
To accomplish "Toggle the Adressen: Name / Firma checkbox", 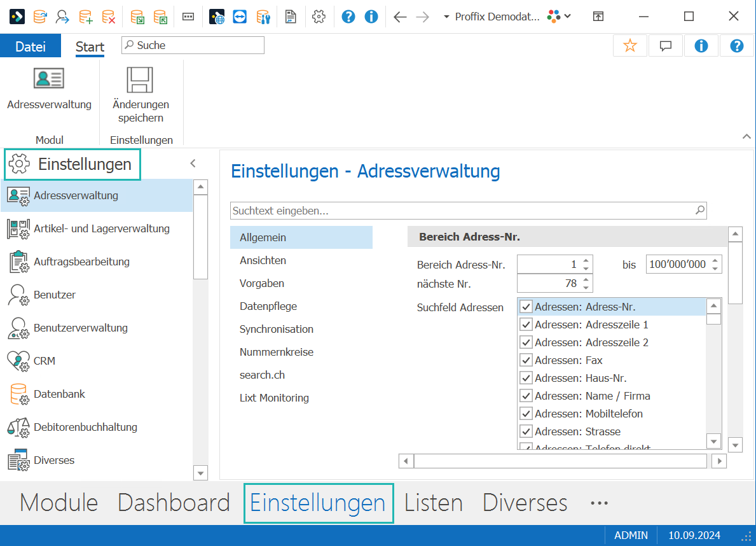I will coord(526,396).
